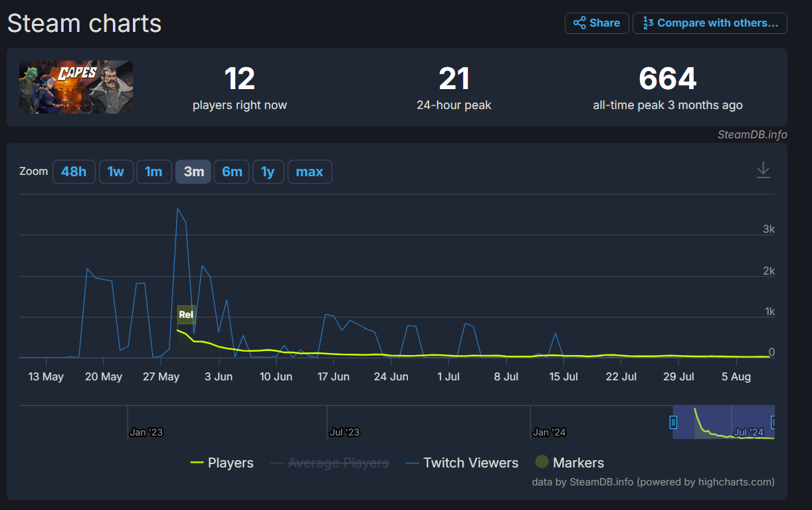The height and width of the screenshot is (510, 812).
Task: Toggle the Players series in legend
Action: tap(222, 463)
